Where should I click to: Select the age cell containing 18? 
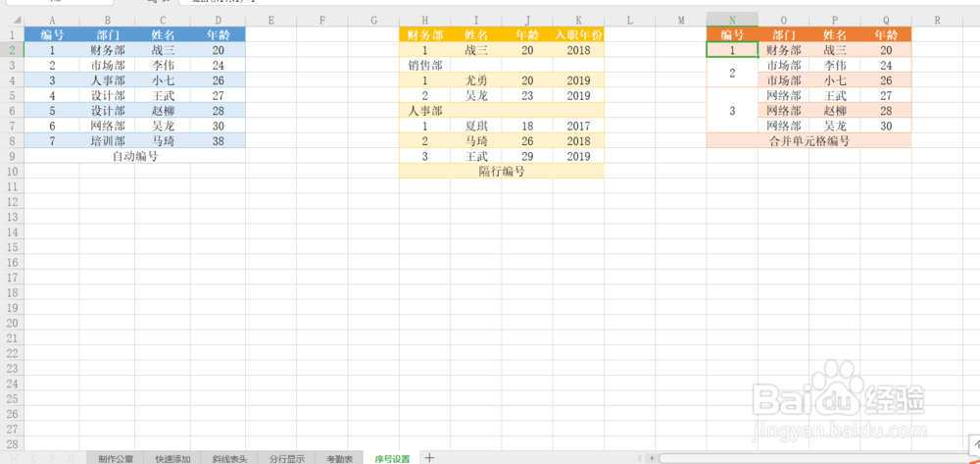(x=527, y=126)
